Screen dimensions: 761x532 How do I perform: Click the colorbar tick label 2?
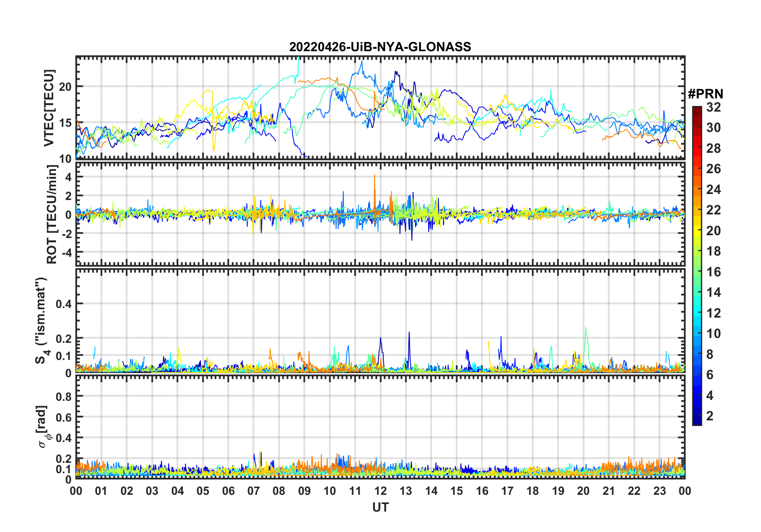tap(710, 416)
